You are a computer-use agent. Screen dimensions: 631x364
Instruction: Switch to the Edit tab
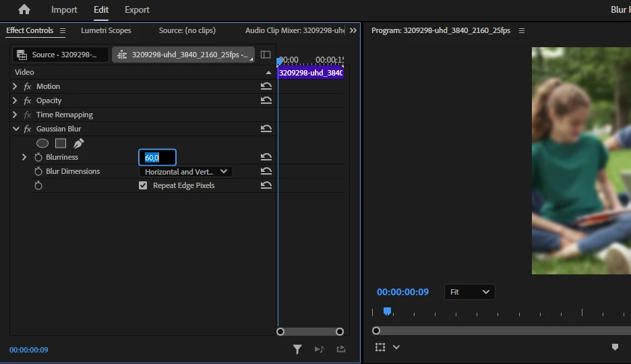[101, 9]
